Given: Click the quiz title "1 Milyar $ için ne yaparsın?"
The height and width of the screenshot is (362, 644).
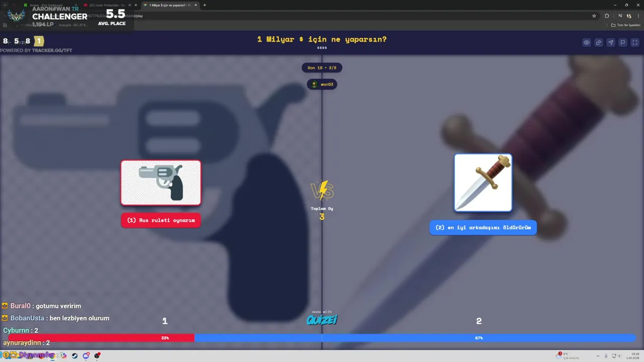Looking at the screenshot, I should (322, 39).
